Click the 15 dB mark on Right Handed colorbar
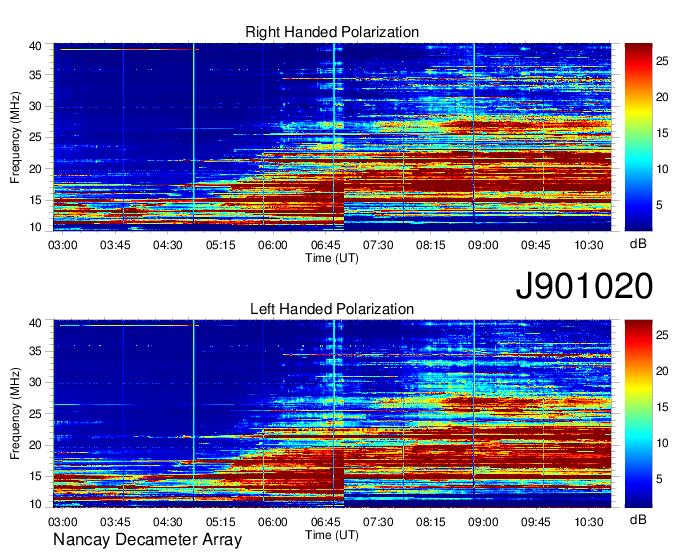Screen dimensions: 680x552 [x=662, y=133]
